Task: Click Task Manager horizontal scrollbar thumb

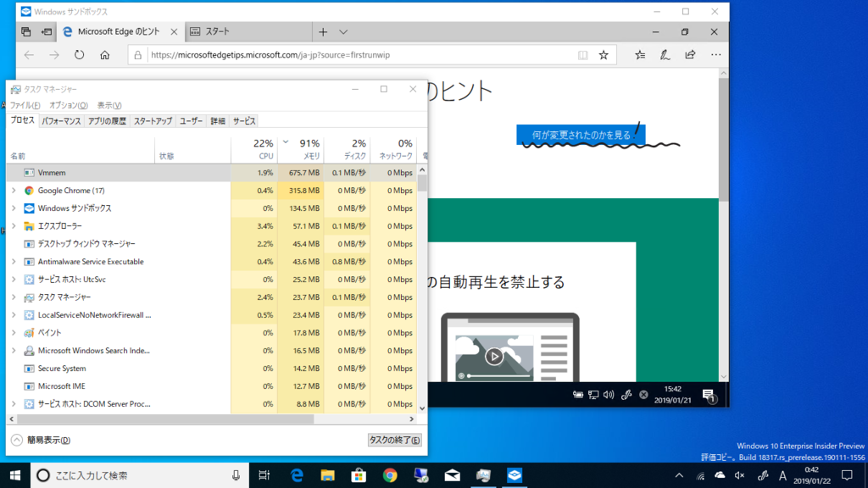Action: coord(165,419)
